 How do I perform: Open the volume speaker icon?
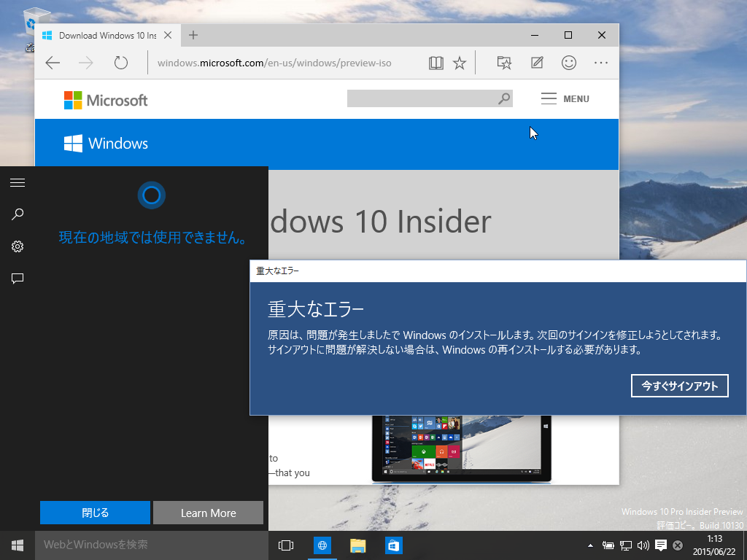[x=643, y=545]
